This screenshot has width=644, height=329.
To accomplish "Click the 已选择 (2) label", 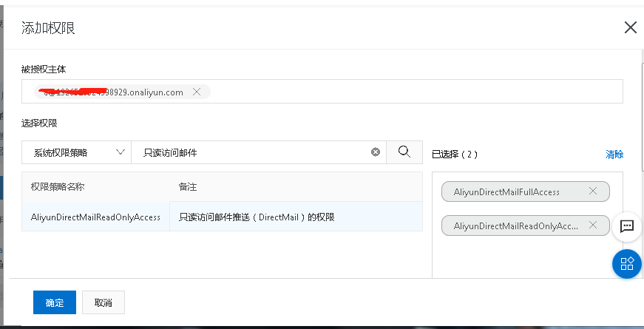I will [x=455, y=155].
